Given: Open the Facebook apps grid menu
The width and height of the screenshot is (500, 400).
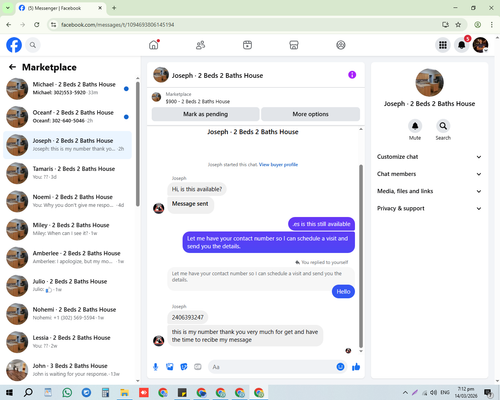Looking at the screenshot, I should (443, 45).
